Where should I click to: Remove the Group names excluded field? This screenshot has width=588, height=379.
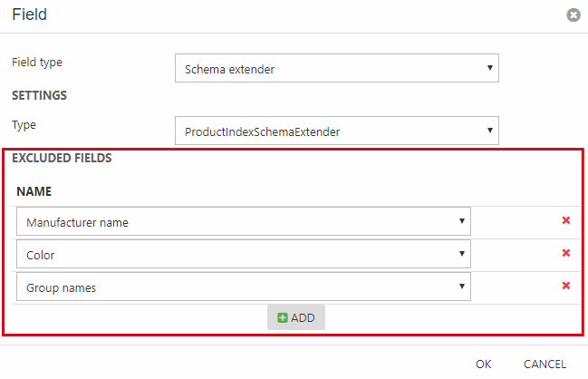click(x=566, y=286)
